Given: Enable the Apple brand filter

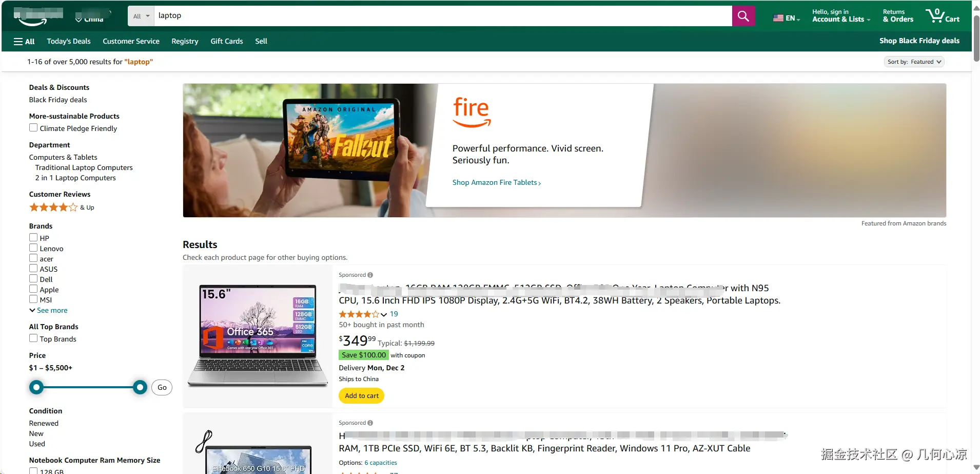Looking at the screenshot, I should pyautogui.click(x=33, y=289).
